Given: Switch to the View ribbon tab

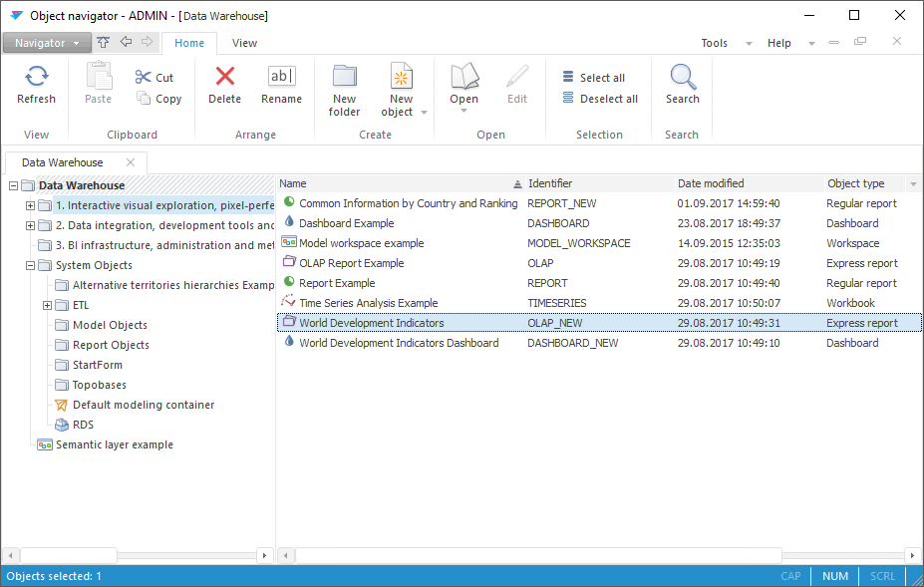Looking at the screenshot, I should [244, 43].
